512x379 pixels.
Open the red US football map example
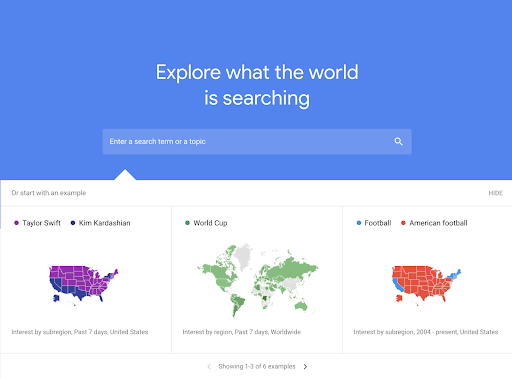tap(426, 284)
